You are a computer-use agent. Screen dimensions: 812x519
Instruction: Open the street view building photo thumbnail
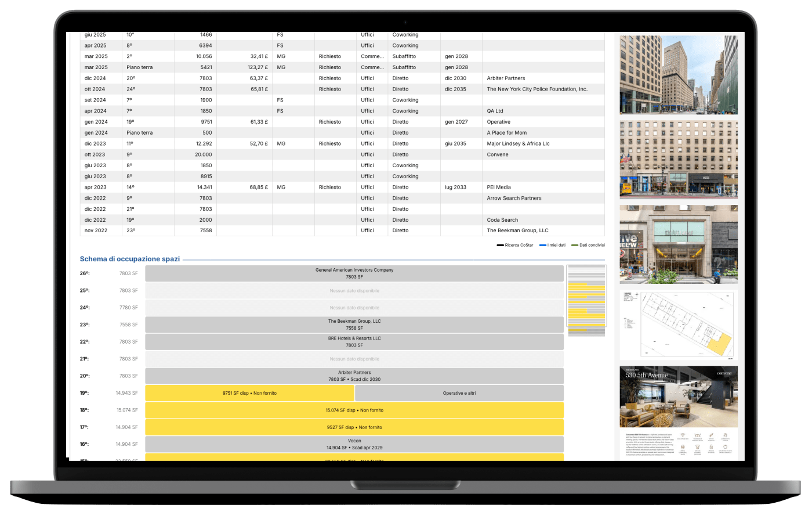[679, 75]
